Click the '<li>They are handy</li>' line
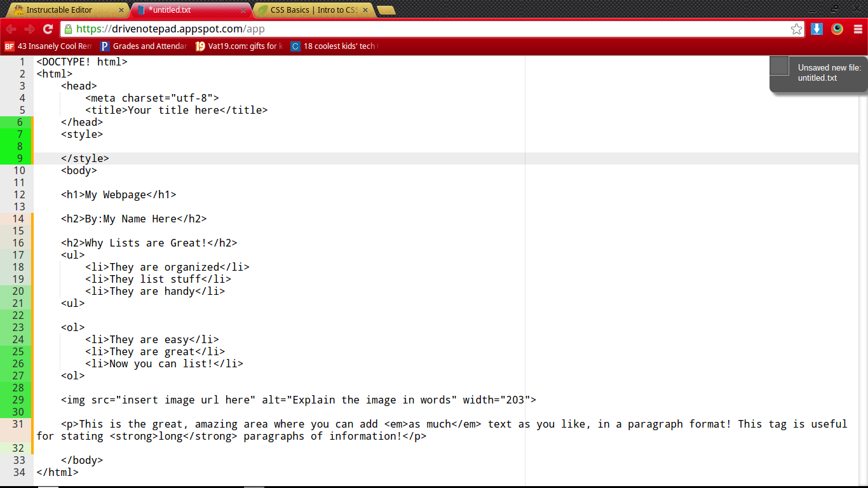 155,291
